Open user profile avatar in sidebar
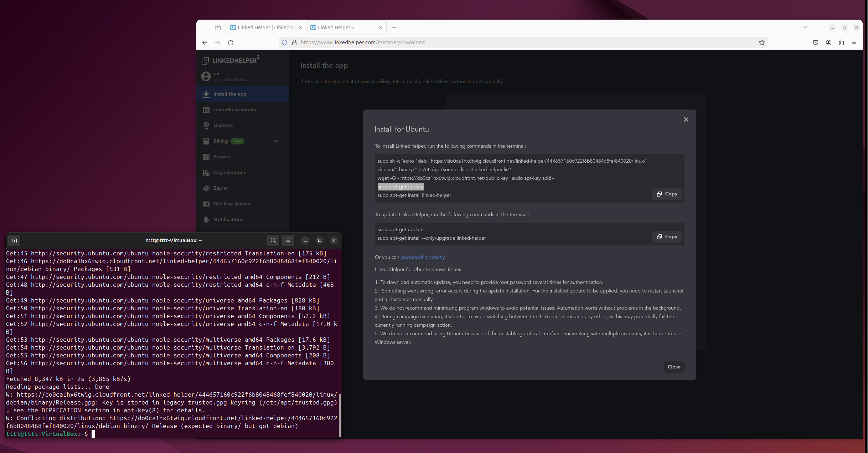Screen dimensions: 868x453 point(206,76)
